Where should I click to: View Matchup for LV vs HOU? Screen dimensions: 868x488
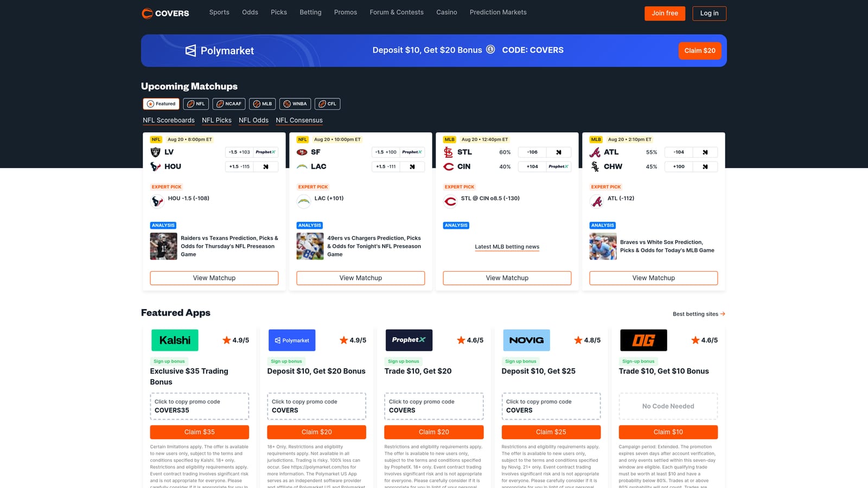pos(214,278)
